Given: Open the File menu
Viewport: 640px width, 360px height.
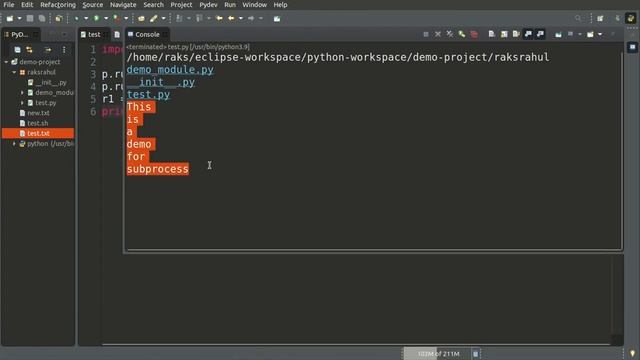Looking at the screenshot, I should click(9, 5).
